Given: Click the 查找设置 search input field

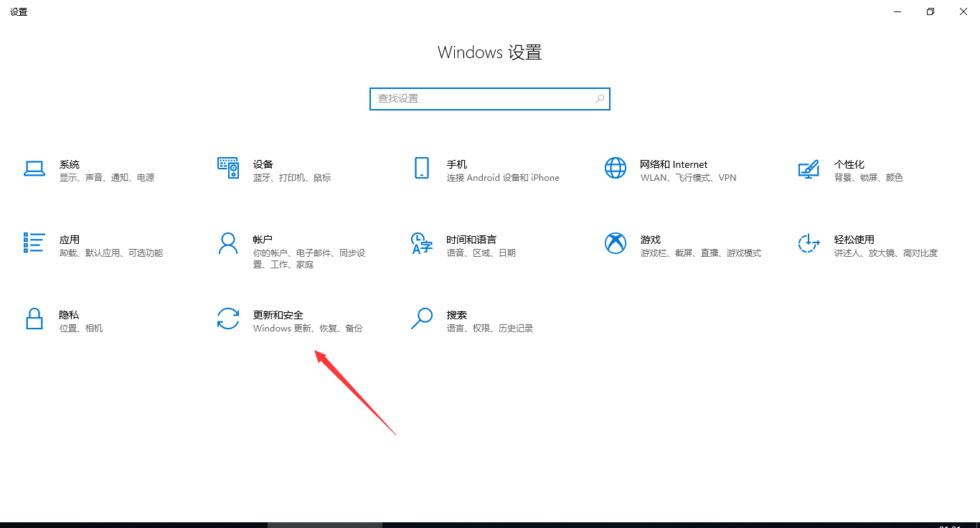Looking at the screenshot, I should coord(490,99).
